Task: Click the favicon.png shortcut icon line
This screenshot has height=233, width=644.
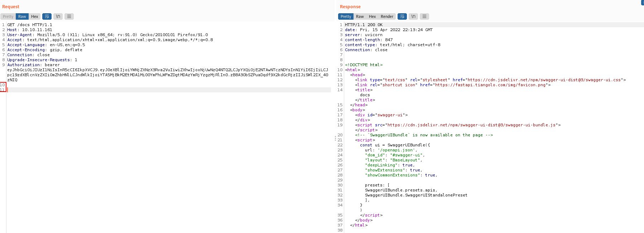Action: click(453, 85)
